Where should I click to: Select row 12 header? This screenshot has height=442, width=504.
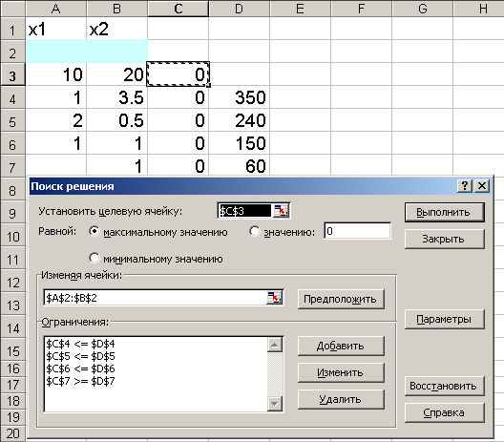12,282
